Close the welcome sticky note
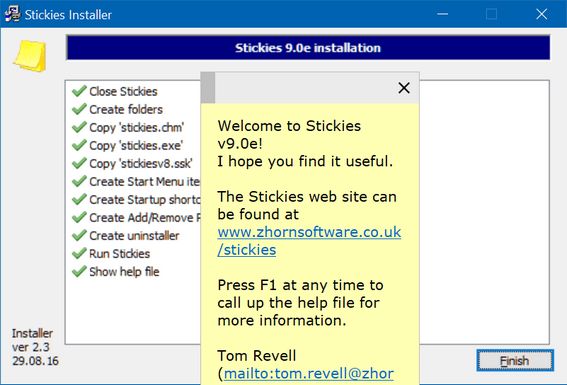 pyautogui.click(x=404, y=87)
